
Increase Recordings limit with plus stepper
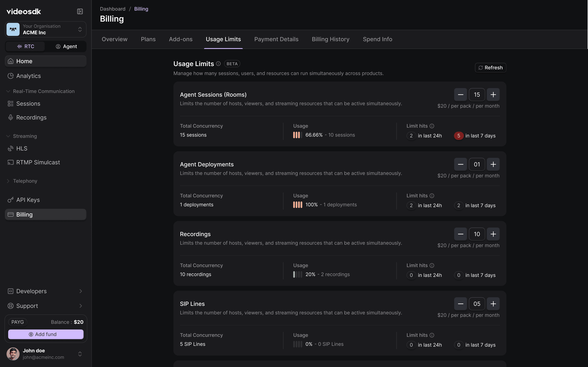tap(493, 234)
